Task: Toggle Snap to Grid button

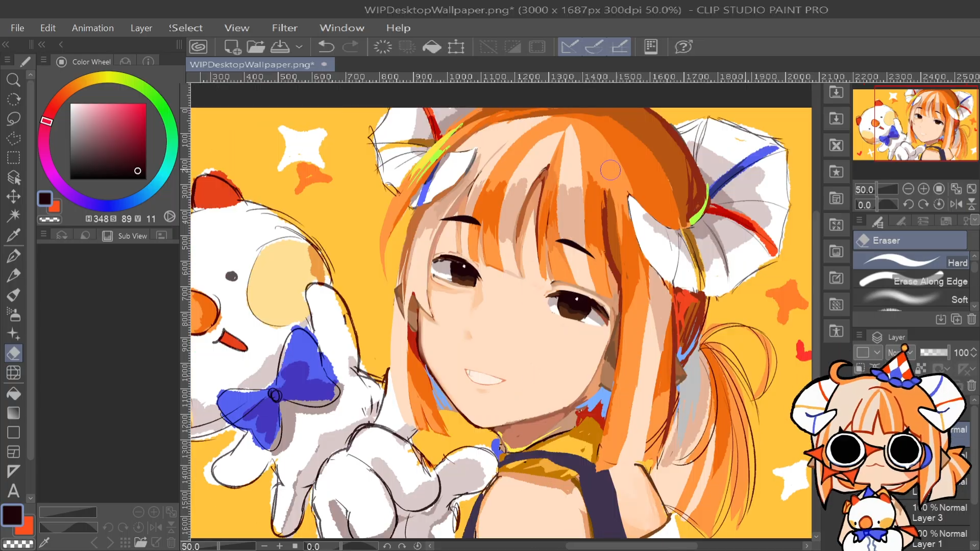Action: coord(619,47)
